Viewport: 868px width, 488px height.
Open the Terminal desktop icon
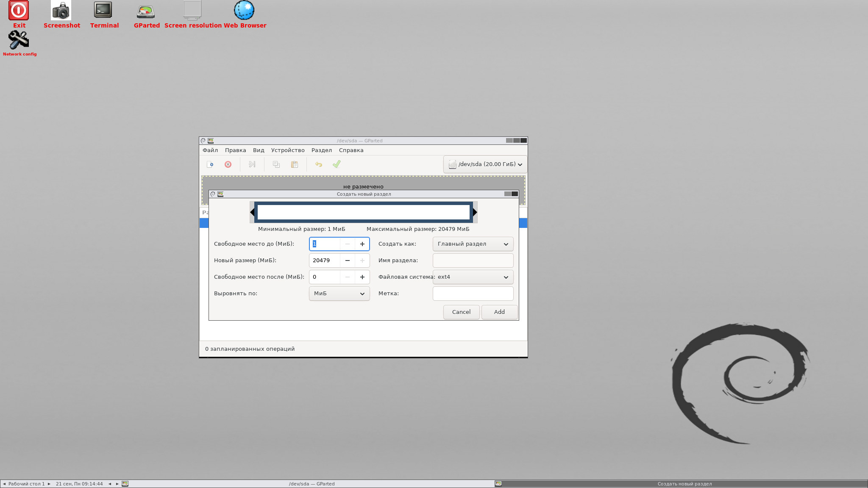pos(104,15)
